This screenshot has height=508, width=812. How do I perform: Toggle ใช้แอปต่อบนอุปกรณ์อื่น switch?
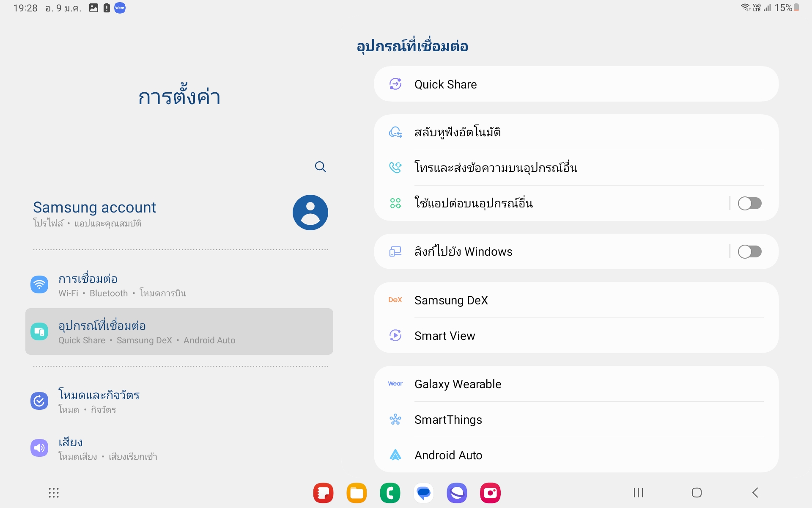point(749,203)
